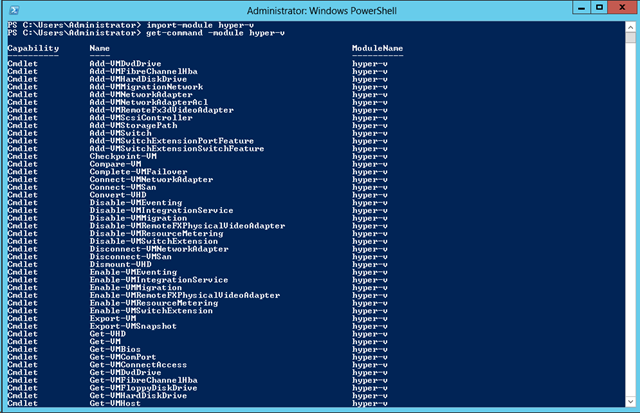Select the Add-VMHardDiskDrive entry

tap(138, 79)
